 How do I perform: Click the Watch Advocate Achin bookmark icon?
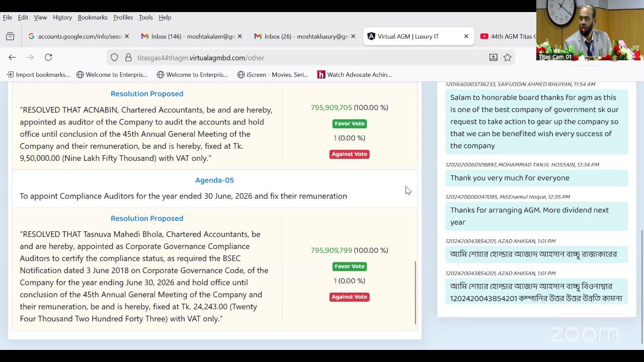tap(321, 74)
